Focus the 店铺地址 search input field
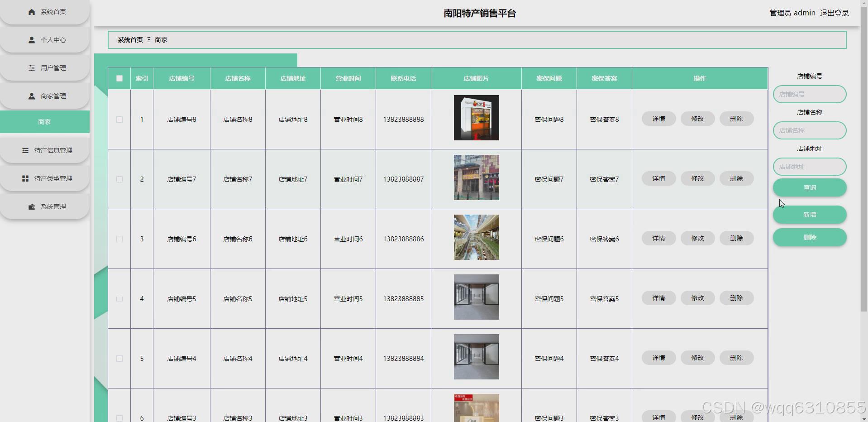 click(810, 167)
